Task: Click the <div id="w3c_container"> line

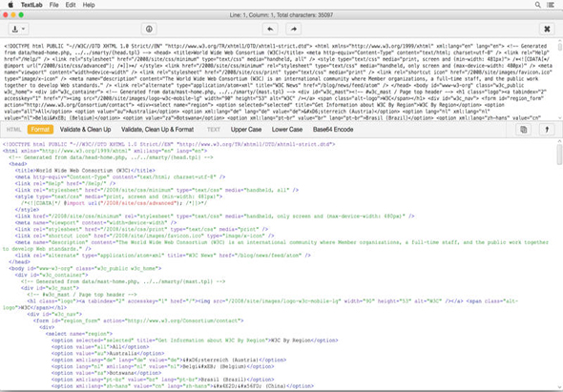Action: (x=52, y=275)
